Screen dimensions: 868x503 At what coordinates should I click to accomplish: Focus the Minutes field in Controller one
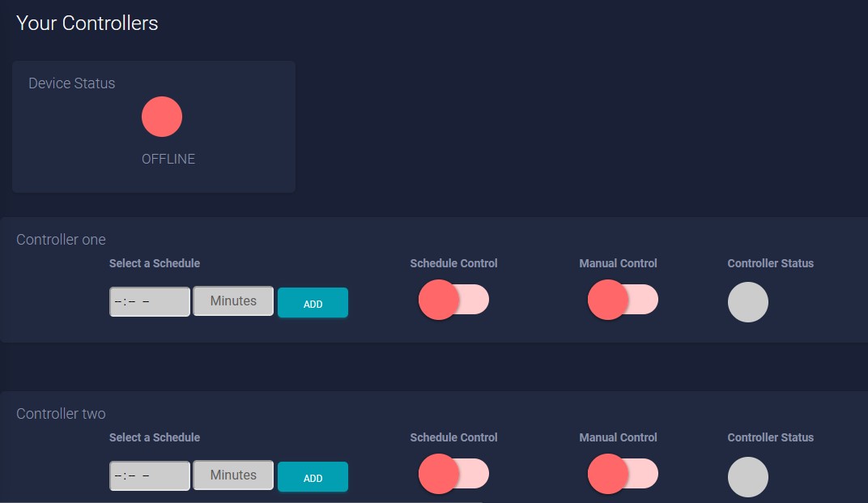(x=233, y=301)
